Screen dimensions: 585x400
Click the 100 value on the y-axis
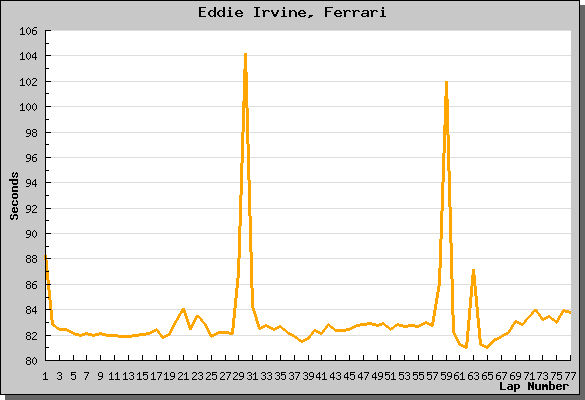pyautogui.click(x=29, y=107)
